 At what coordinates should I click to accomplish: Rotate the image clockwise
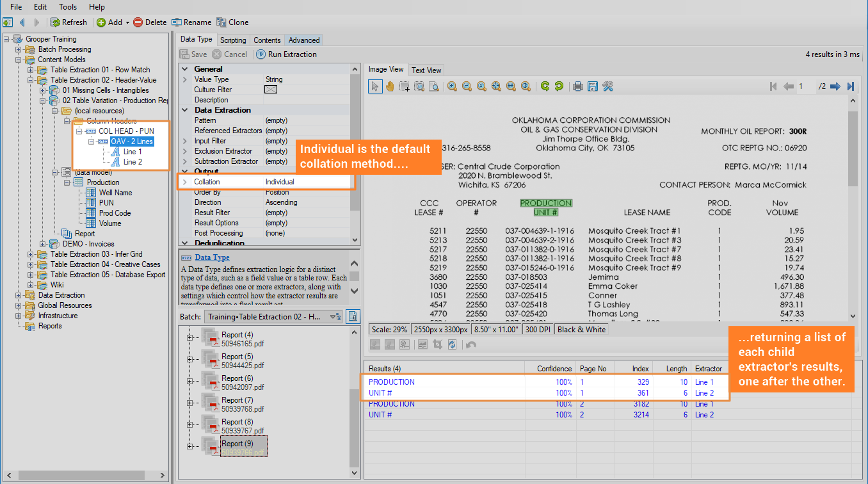coord(545,86)
